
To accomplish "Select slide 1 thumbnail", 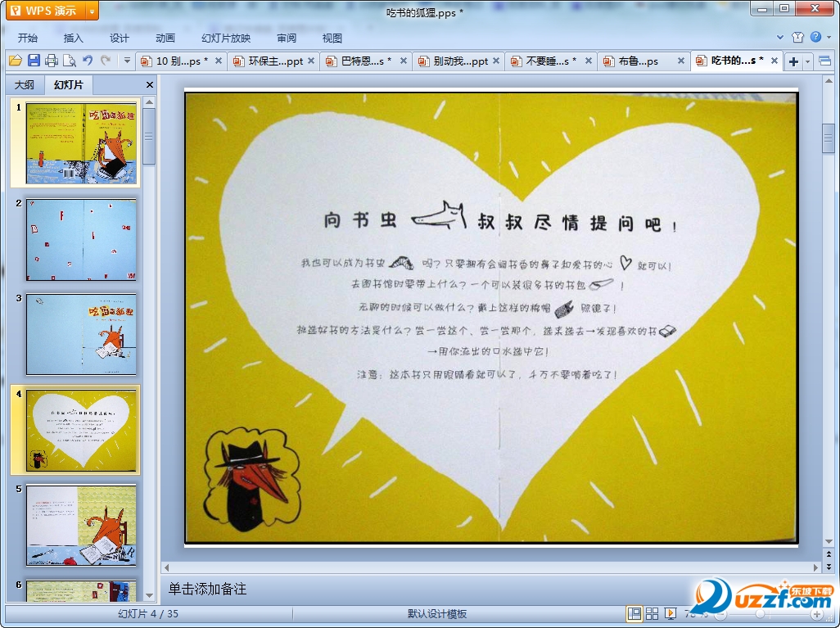I will click(81, 143).
